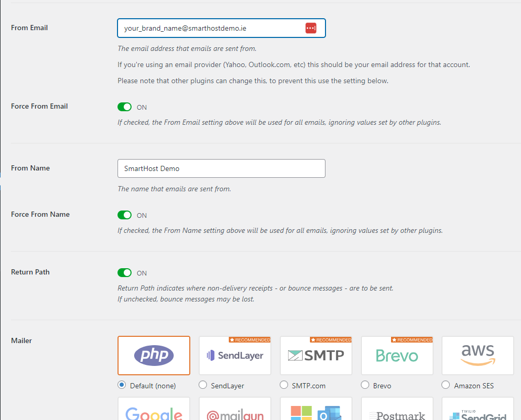Click the From Name setting label

30,168
